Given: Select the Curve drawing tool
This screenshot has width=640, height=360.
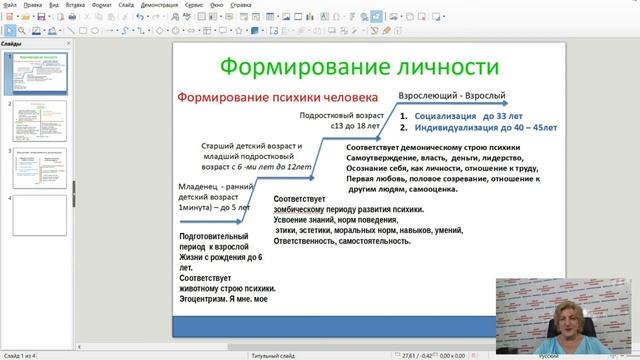Looking at the screenshot, I should 125,31.
